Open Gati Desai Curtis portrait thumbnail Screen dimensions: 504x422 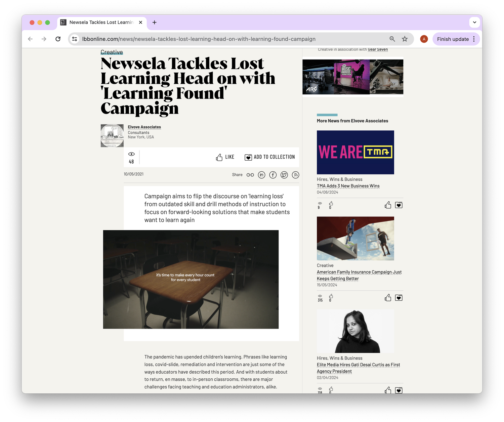[355, 331]
